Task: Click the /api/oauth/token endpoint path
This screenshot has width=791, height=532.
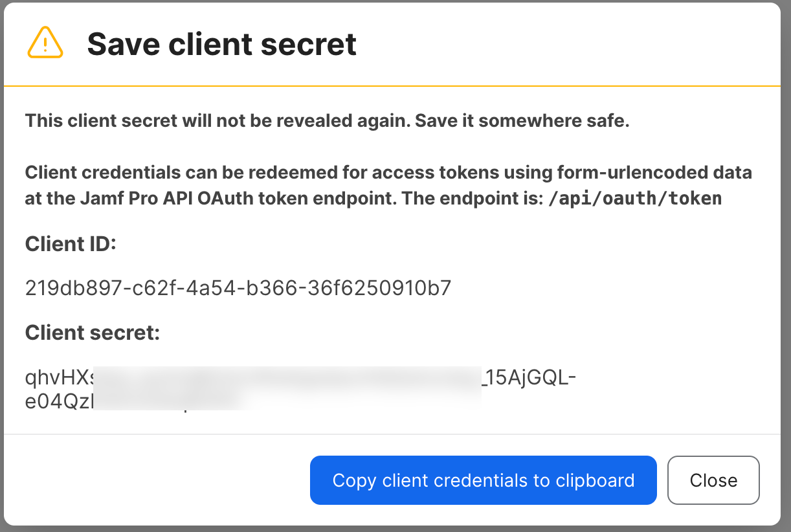Action: coord(634,198)
